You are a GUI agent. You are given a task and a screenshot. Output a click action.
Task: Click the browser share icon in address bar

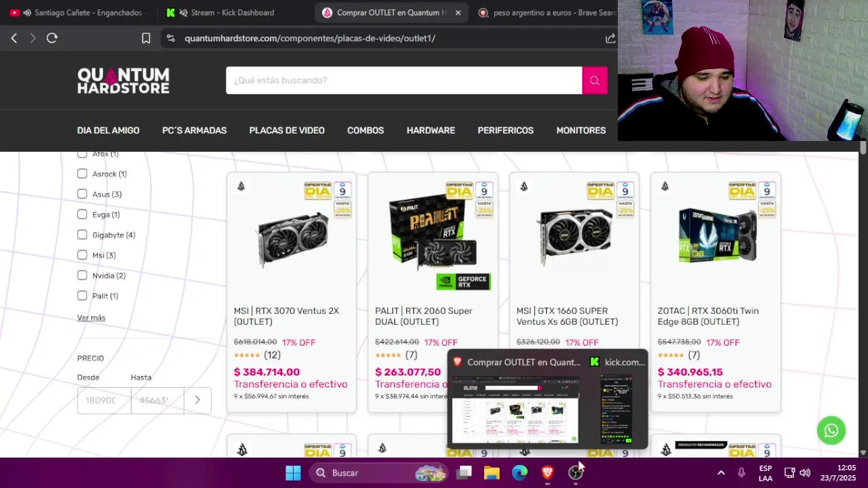610,38
